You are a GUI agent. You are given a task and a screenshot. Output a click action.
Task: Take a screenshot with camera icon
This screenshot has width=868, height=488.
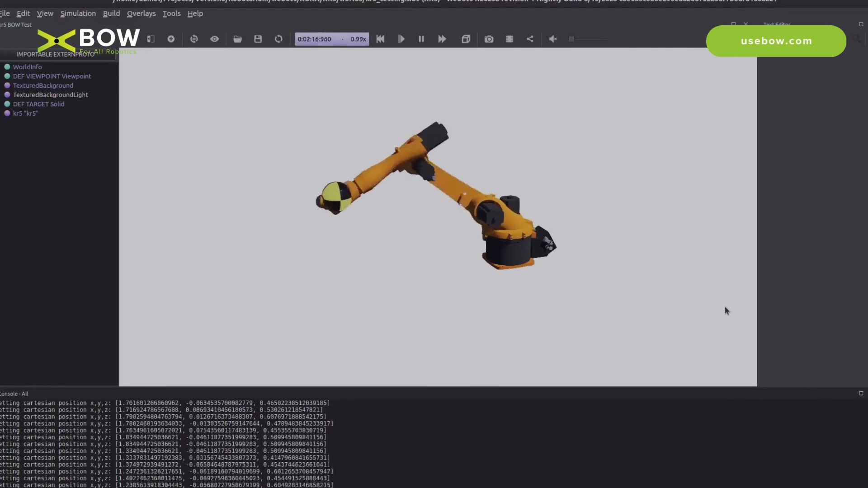click(489, 39)
